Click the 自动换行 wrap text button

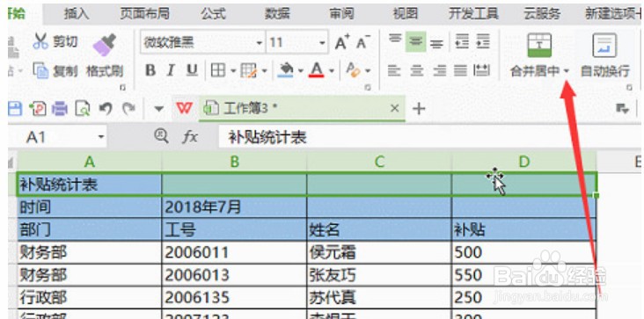604,55
